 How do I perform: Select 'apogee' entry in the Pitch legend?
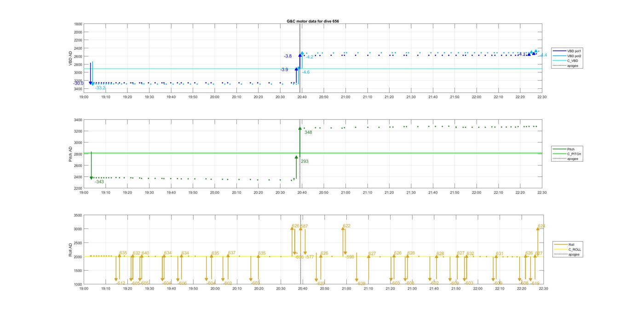coord(566,159)
